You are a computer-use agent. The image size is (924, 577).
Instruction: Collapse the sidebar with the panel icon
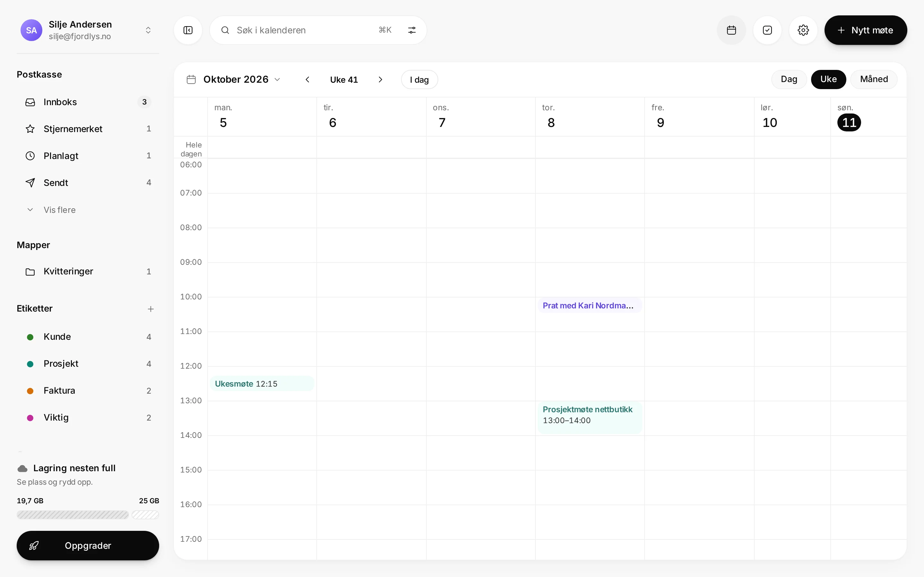tap(188, 30)
